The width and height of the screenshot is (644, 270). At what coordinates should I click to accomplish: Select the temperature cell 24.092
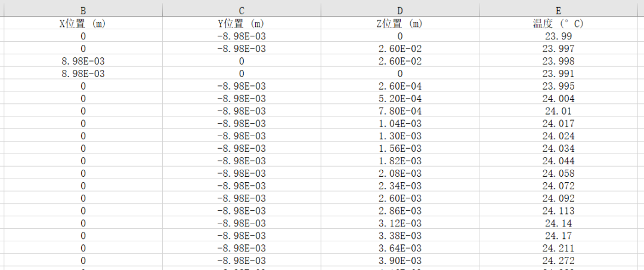559,198
